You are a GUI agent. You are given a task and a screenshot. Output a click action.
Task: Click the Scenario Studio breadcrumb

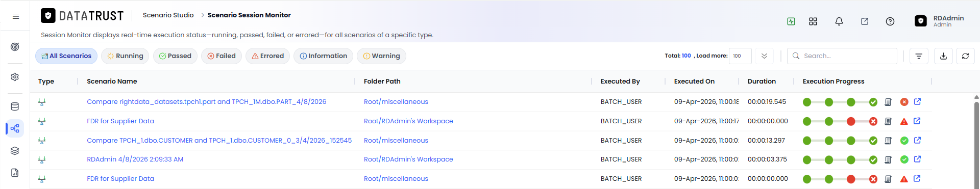point(168,15)
